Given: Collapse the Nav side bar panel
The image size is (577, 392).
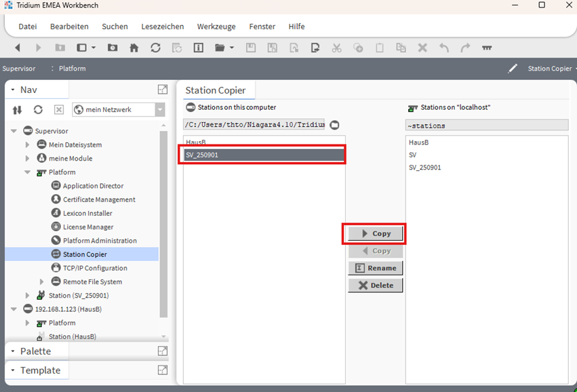Looking at the screenshot, I should tap(13, 90).
